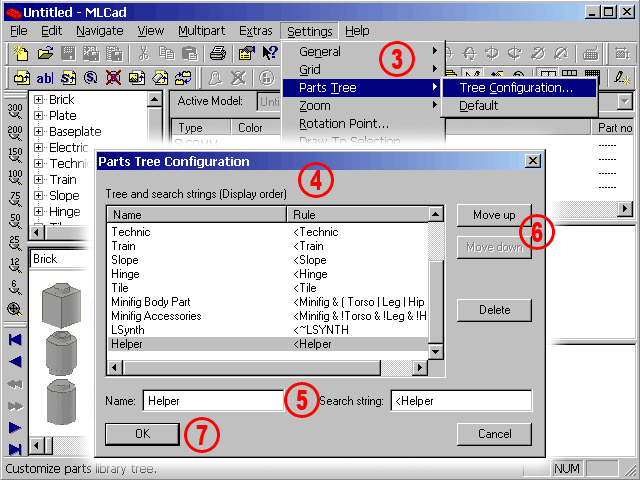Go to next step arrow icon
Image resolution: width=640 pixels, height=480 pixels.
(15, 427)
